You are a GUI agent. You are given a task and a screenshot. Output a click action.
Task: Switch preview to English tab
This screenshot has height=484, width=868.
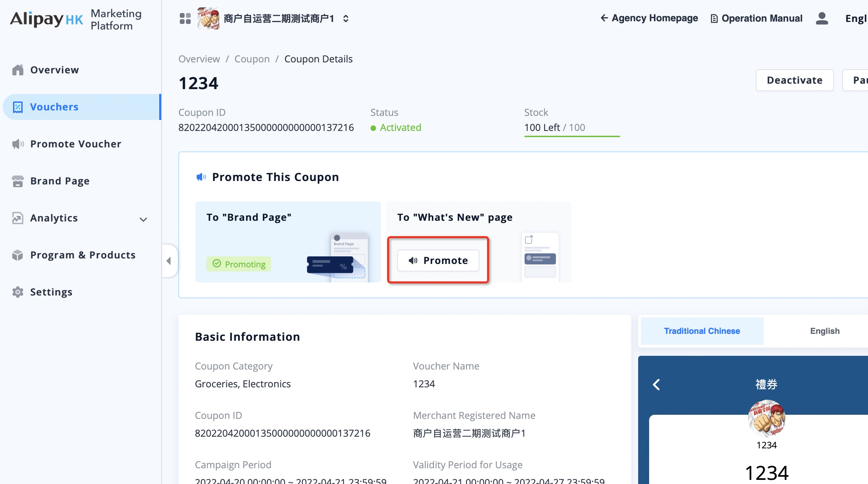pyautogui.click(x=824, y=331)
